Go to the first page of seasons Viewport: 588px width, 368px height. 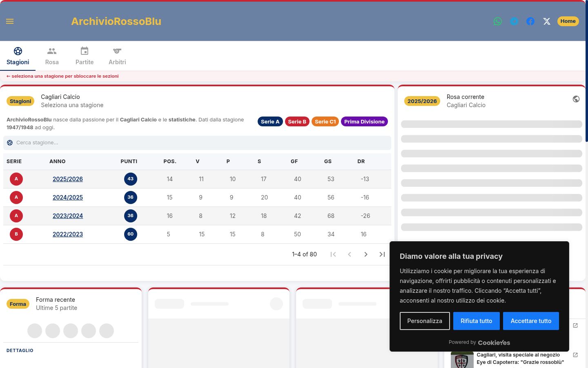tap(333, 254)
